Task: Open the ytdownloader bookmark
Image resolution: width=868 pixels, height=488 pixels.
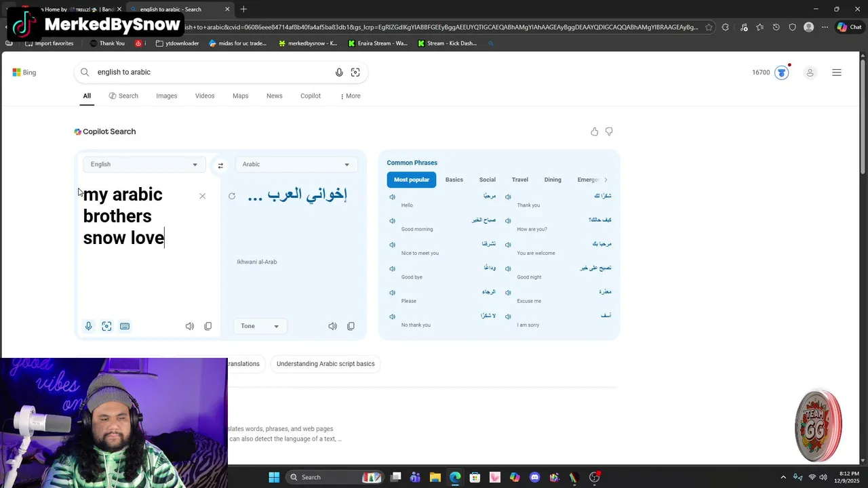Action: (177, 43)
